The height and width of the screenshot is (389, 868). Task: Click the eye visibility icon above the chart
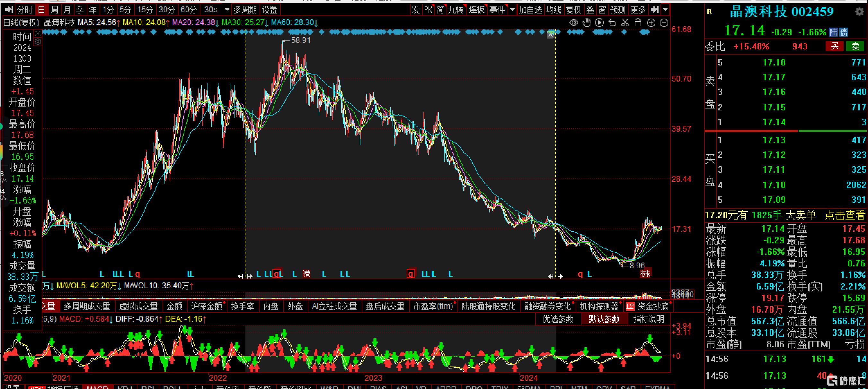click(573, 23)
